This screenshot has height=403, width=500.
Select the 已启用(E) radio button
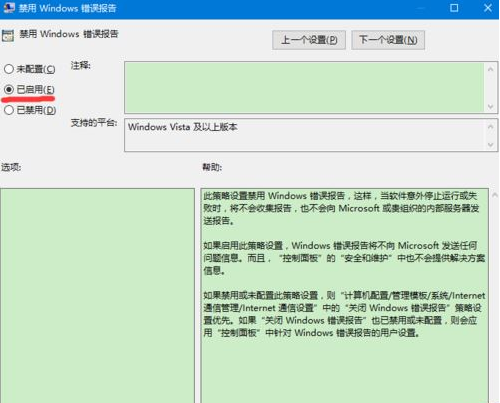point(9,89)
